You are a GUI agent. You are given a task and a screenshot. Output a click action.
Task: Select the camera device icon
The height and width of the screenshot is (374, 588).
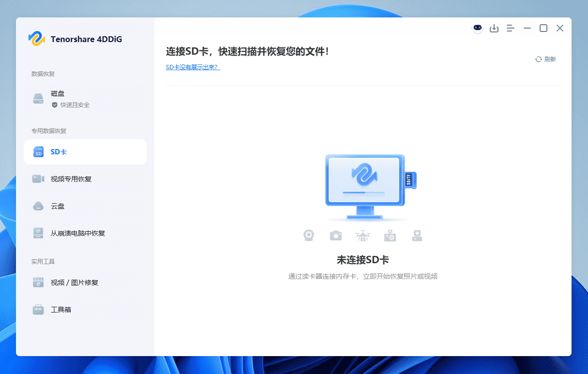click(x=335, y=235)
